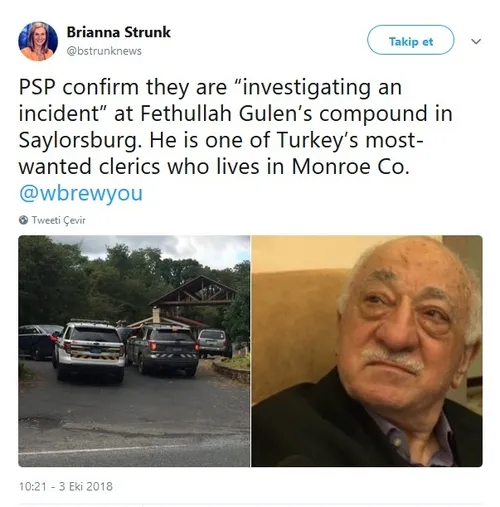Click the PSP word starting the tweet

pyautogui.click(x=37, y=87)
